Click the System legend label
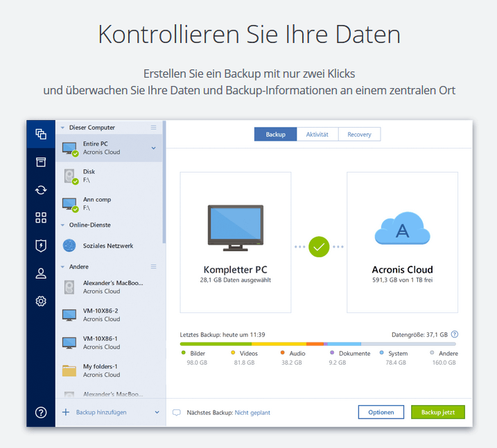This screenshot has height=448, width=497. click(x=398, y=353)
